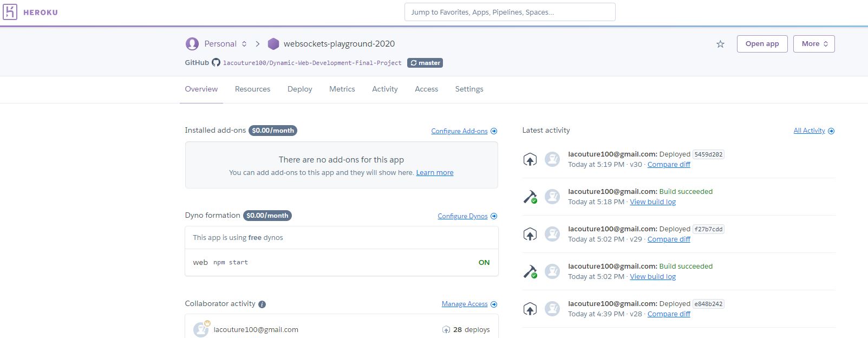This screenshot has width=868, height=338.
Task: Favorite the app with the star icon
Action: coord(720,44)
